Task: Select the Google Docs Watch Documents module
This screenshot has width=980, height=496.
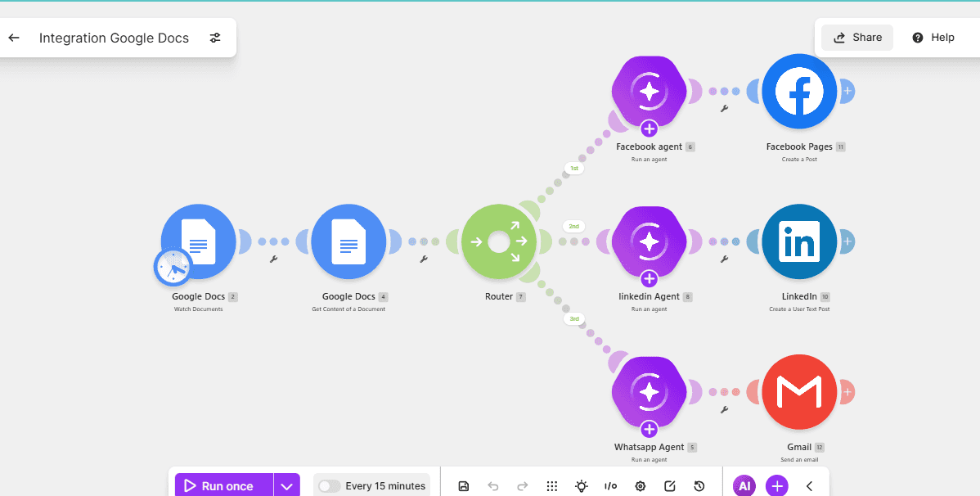Action: pyautogui.click(x=199, y=241)
